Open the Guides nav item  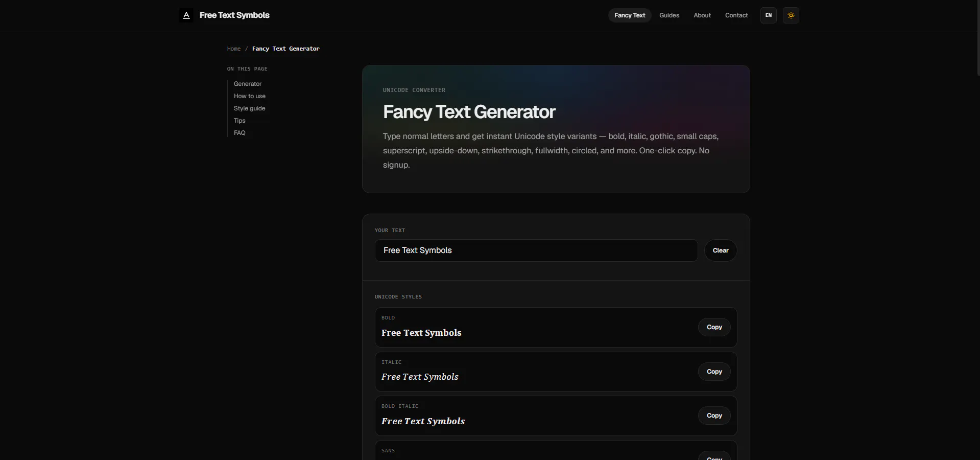click(x=669, y=15)
